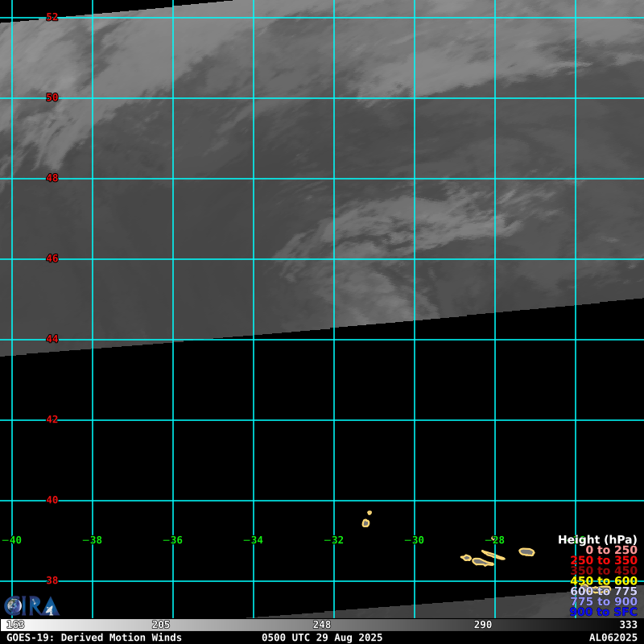Click the long thin outlined island near -28
Screen dimensions: 644x644
tap(493, 555)
